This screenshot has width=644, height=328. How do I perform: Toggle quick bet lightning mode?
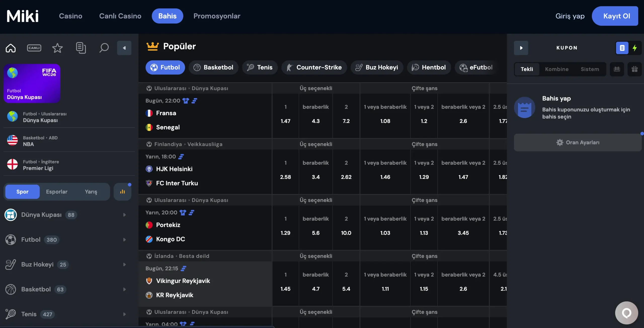[x=635, y=48]
